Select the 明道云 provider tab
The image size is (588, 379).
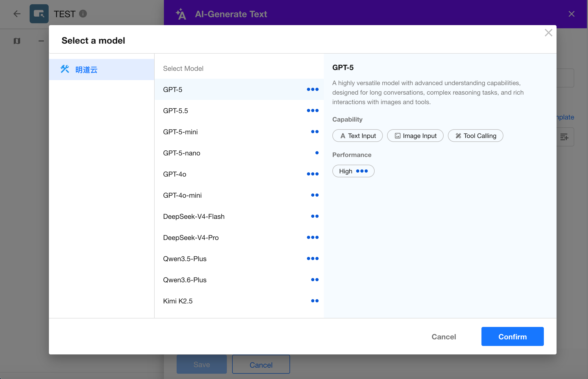click(102, 70)
